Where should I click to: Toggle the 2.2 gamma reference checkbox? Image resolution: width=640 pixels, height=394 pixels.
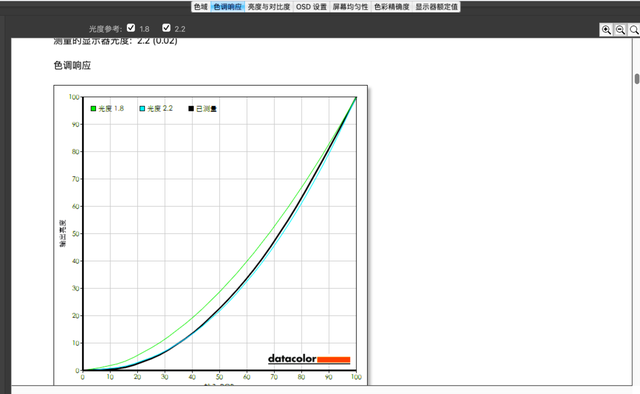(166, 28)
